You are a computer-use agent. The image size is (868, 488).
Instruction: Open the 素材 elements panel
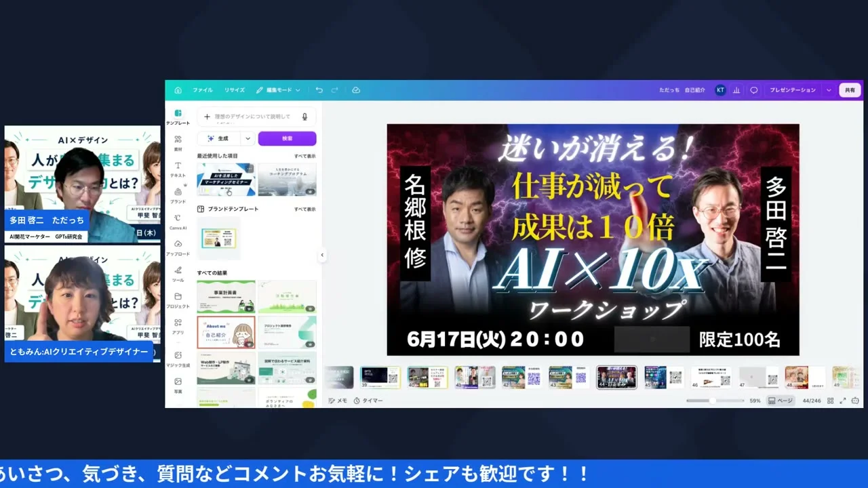(178, 143)
